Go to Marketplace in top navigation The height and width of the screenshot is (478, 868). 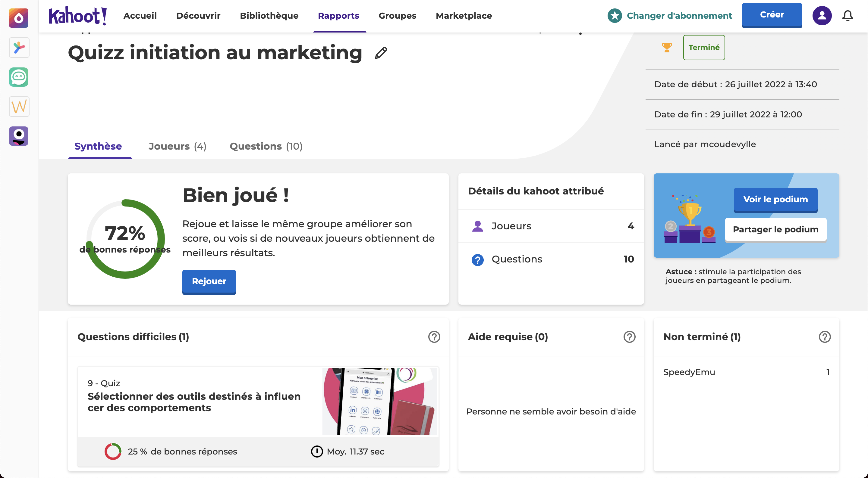point(464,15)
